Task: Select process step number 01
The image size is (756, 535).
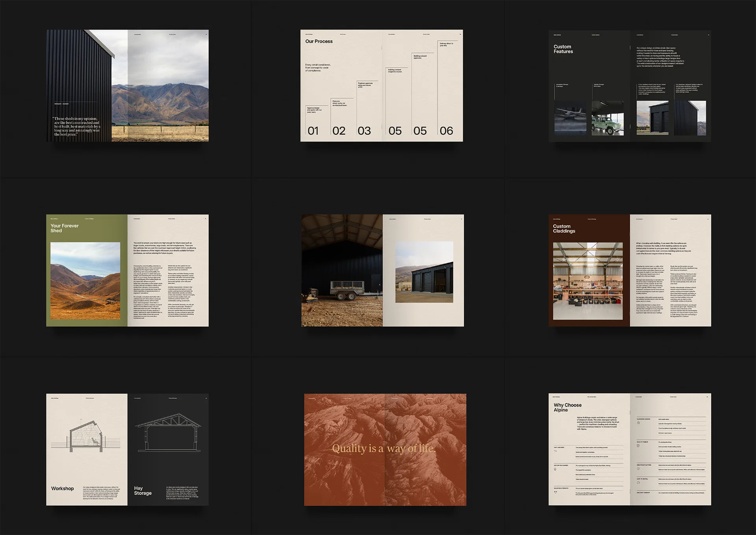Action: [x=313, y=131]
